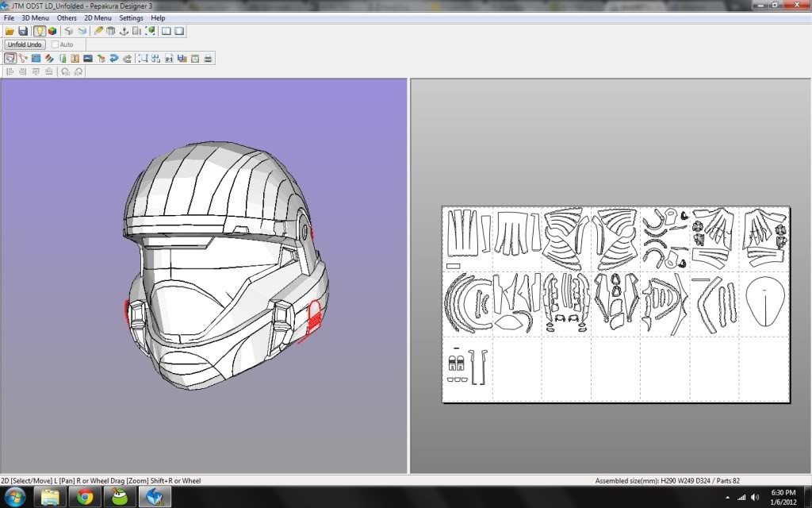The image size is (812, 508).
Task: Enable the Auto checkbox
Action: click(x=55, y=44)
